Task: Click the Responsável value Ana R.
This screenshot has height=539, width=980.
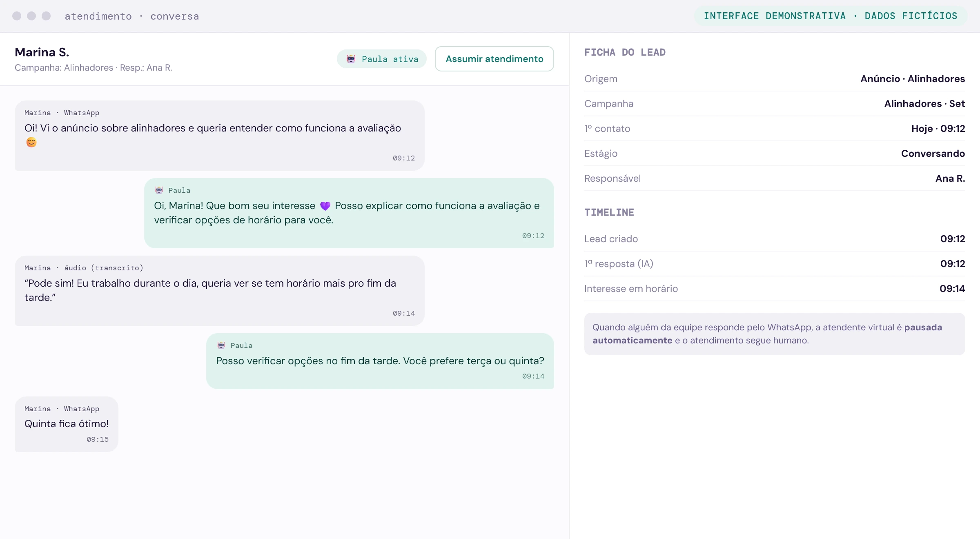Action: click(950, 178)
